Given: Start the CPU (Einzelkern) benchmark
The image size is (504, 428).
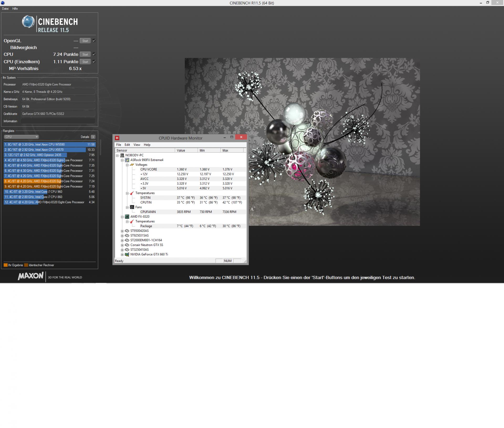Looking at the screenshot, I should tap(85, 62).
